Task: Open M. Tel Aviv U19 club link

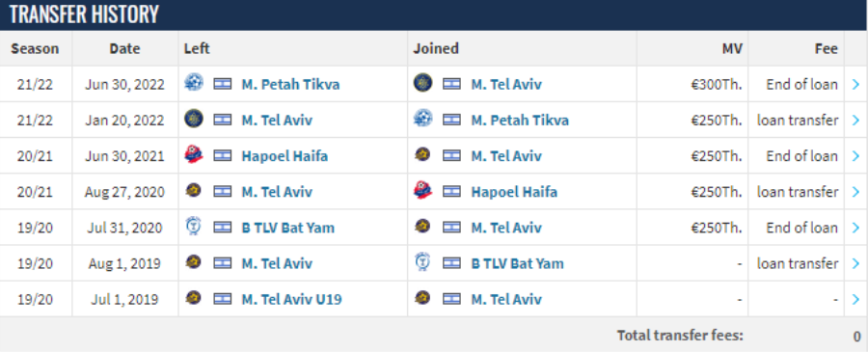Action: [291, 299]
